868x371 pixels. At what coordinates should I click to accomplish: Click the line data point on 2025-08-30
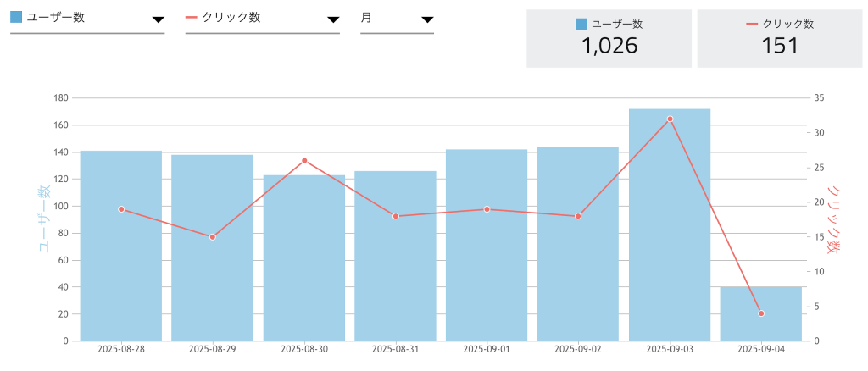[x=304, y=161]
